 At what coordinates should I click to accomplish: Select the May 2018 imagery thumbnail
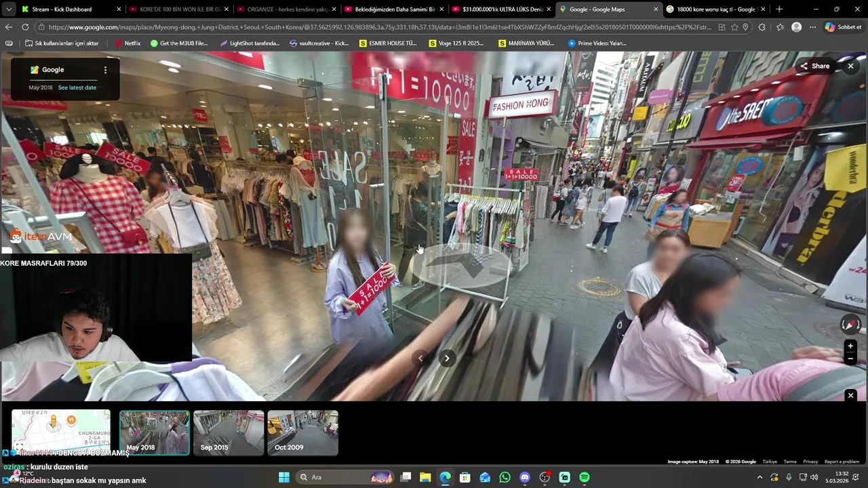[x=155, y=432]
